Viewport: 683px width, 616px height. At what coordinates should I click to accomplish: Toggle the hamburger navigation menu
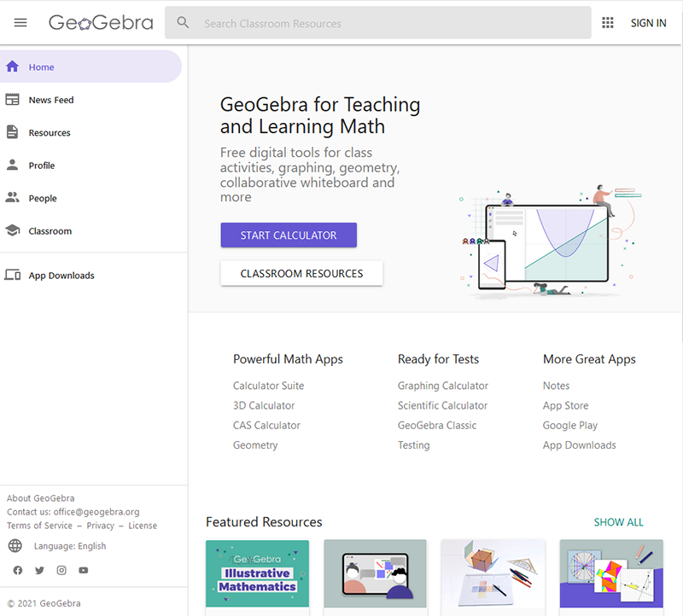[x=20, y=22]
